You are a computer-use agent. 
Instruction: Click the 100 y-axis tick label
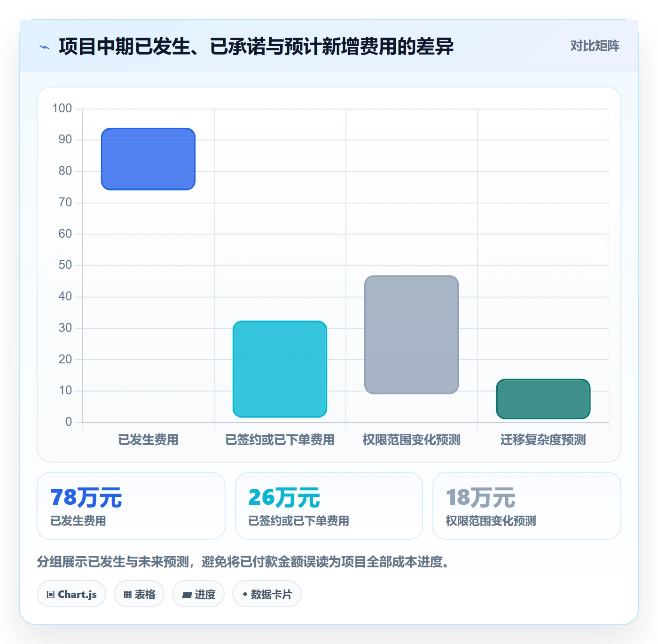point(62,109)
